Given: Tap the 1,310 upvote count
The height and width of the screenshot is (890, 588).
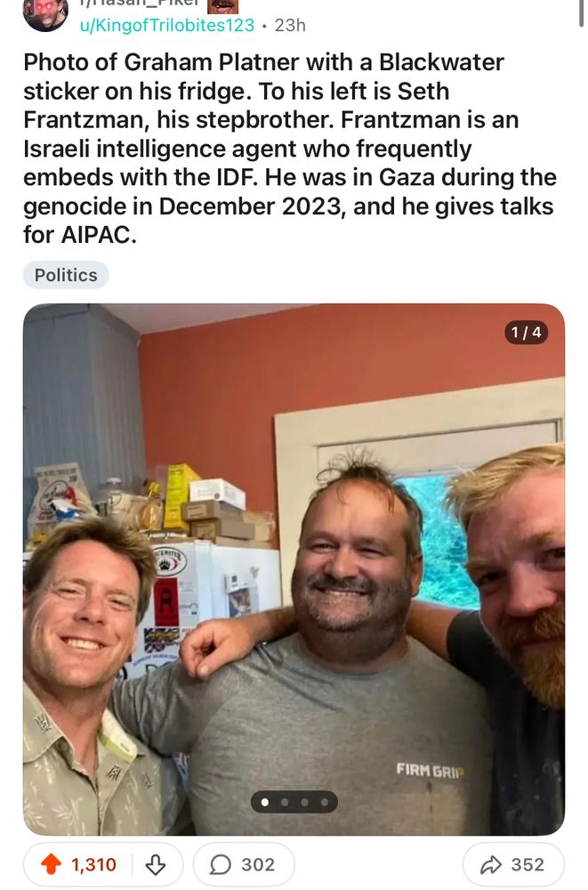Looking at the screenshot, I should tap(93, 864).
